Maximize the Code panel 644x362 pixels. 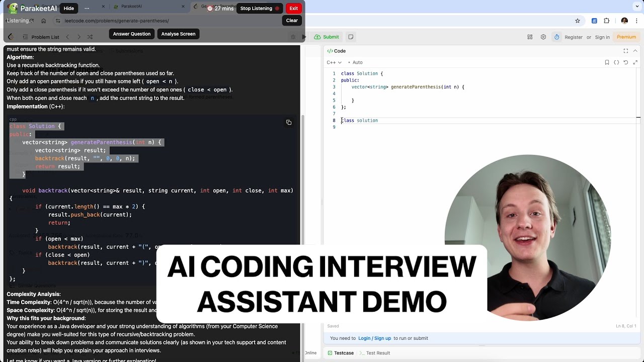[x=625, y=51]
